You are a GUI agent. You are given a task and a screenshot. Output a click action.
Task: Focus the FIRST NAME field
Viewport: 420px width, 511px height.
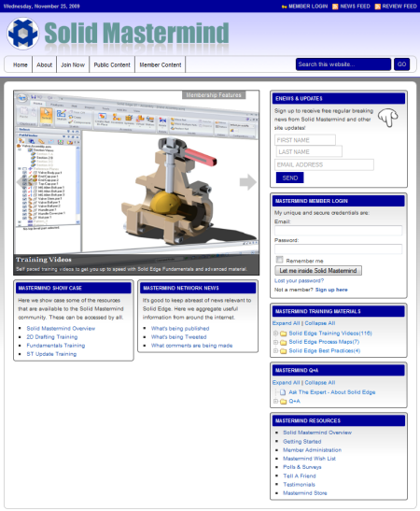(305, 140)
